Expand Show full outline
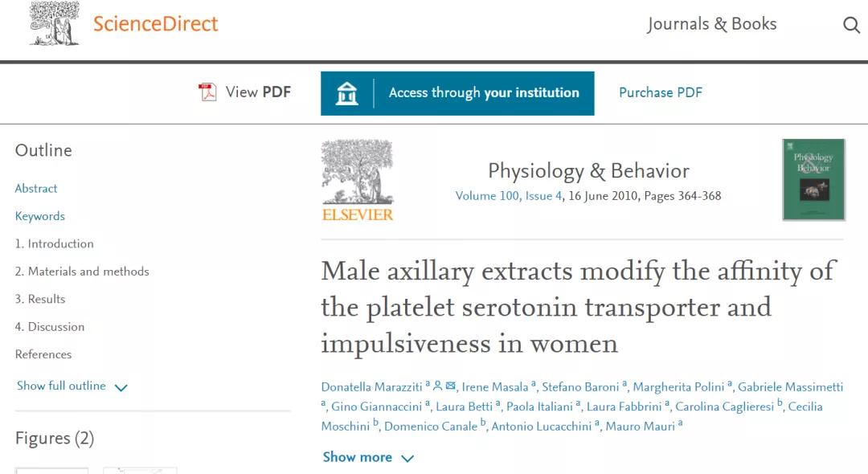This screenshot has height=474, width=868. pos(72,386)
